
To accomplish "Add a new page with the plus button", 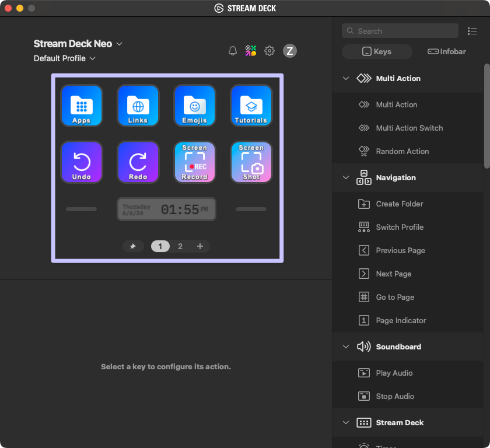I will pos(200,246).
